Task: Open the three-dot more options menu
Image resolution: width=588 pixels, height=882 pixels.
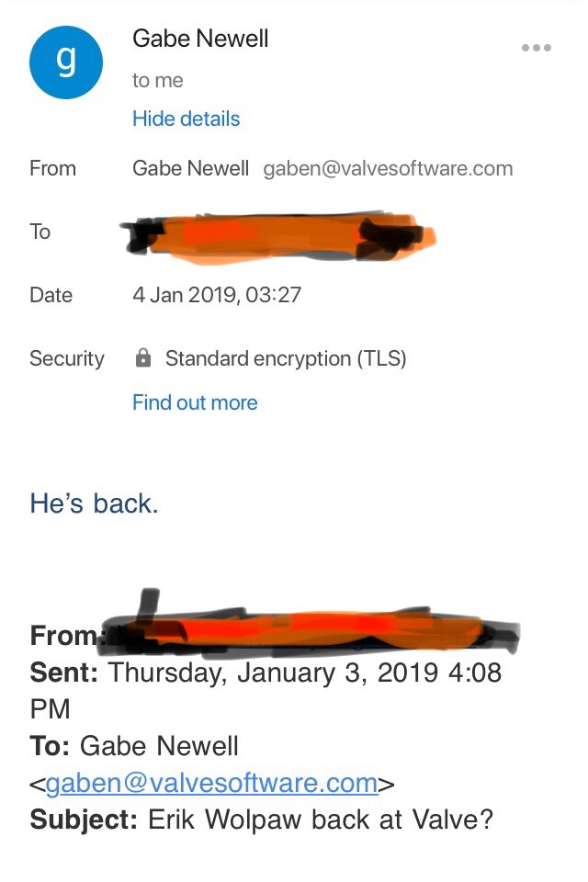Action: click(537, 48)
